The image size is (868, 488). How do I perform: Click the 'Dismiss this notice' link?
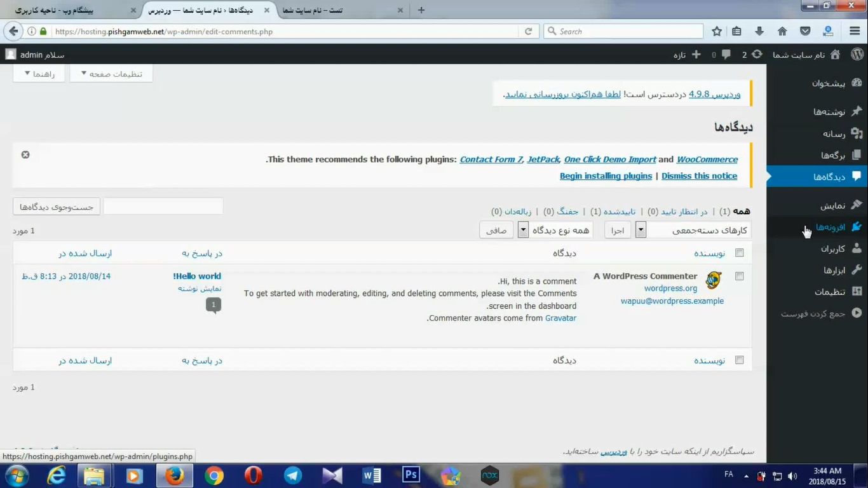699,176
